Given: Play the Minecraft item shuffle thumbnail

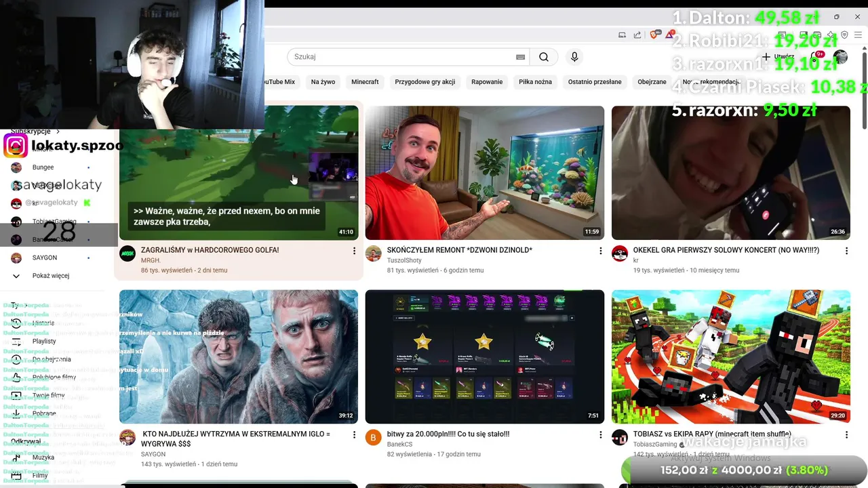Looking at the screenshot, I should coord(731,357).
